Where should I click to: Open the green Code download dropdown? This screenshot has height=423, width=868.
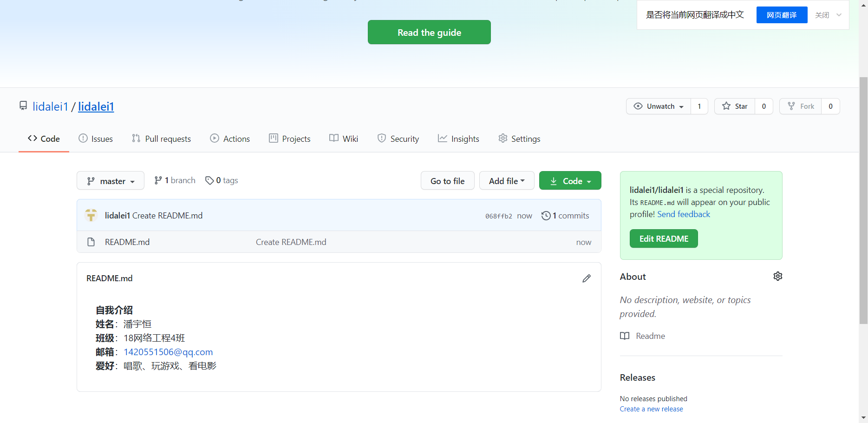(x=570, y=180)
